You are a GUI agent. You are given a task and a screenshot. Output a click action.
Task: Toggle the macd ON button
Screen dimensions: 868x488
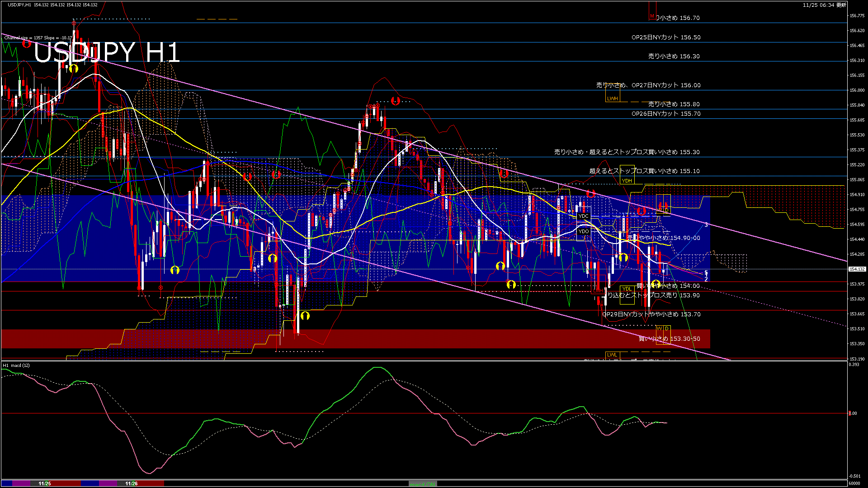[x=423, y=484]
